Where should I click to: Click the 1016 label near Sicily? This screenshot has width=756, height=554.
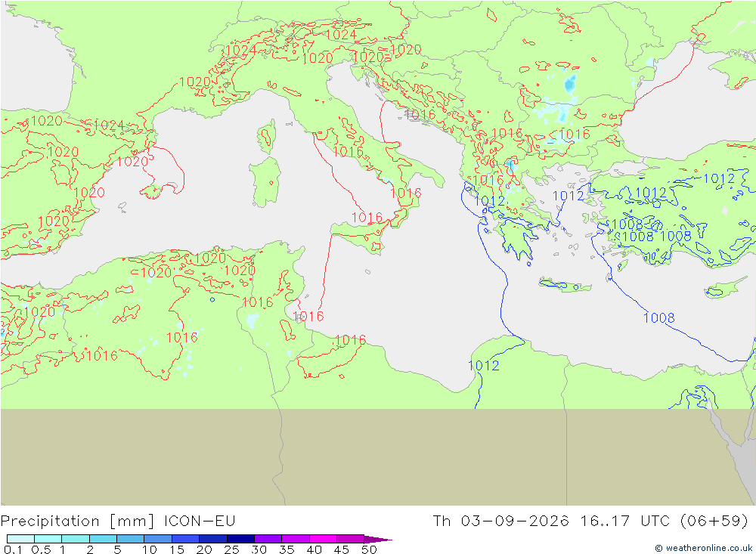(x=367, y=218)
